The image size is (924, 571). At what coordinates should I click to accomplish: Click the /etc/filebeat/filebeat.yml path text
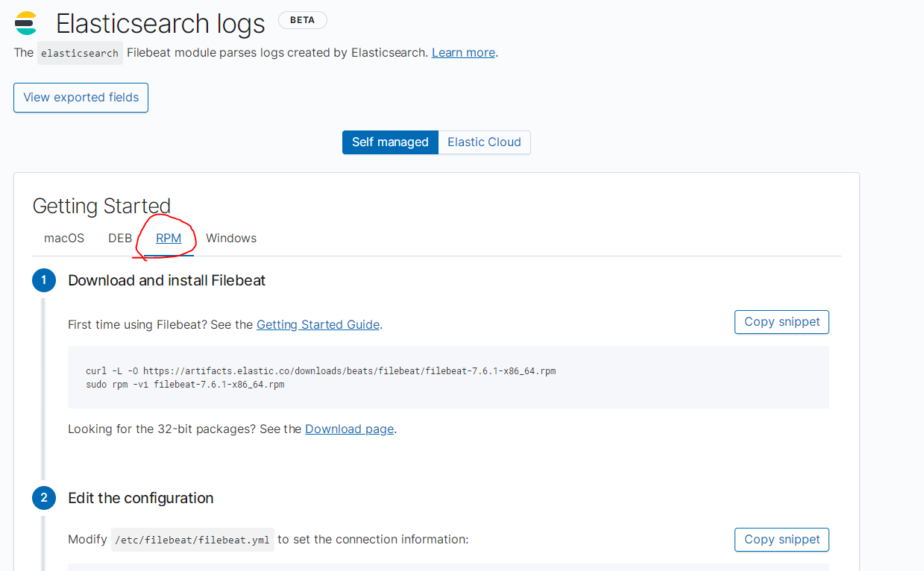[192, 540]
